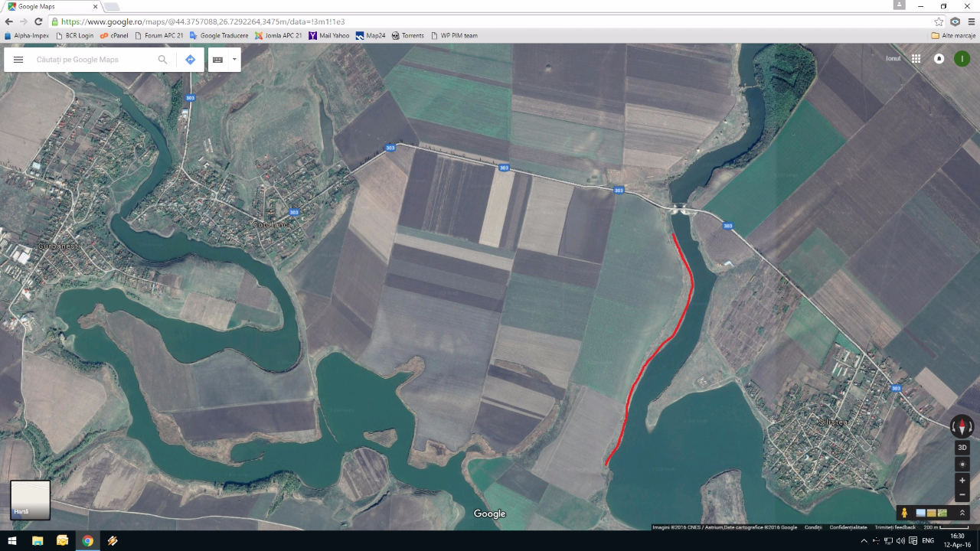This screenshot has height=551, width=980.
Task: Click the search magnifier icon
Action: pyautogui.click(x=162, y=60)
